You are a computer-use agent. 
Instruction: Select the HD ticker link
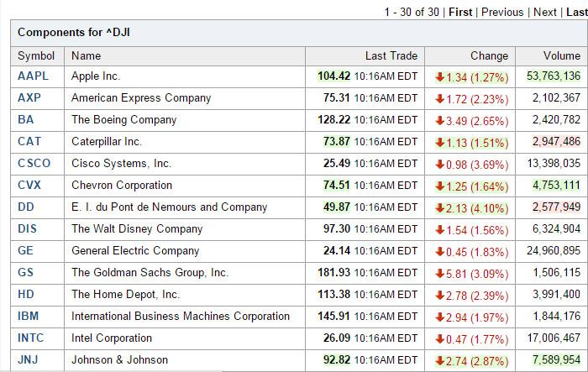coord(26,295)
